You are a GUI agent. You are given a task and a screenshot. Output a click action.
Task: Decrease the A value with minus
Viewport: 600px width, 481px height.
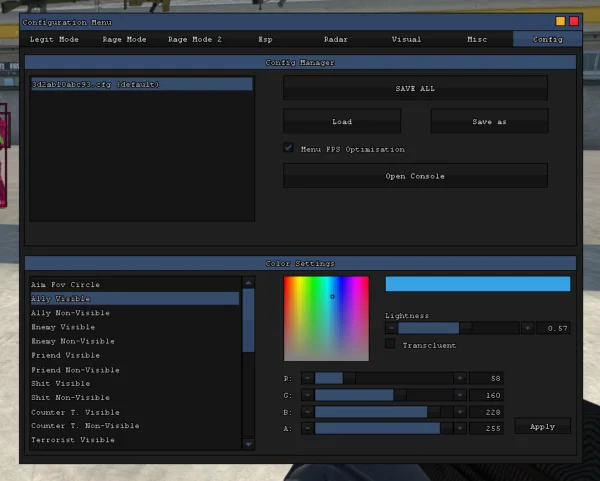(x=307, y=428)
